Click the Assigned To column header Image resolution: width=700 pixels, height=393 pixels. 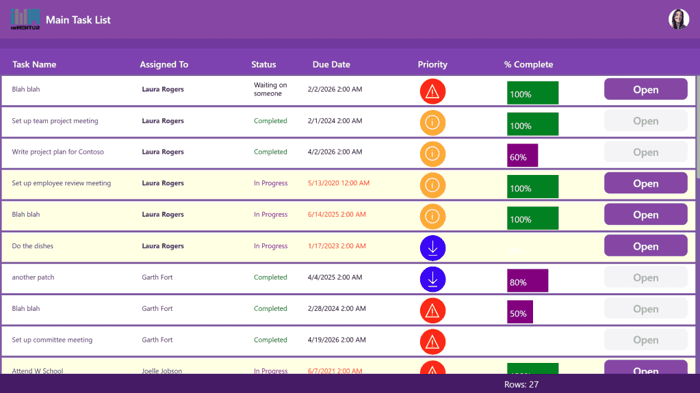point(164,64)
